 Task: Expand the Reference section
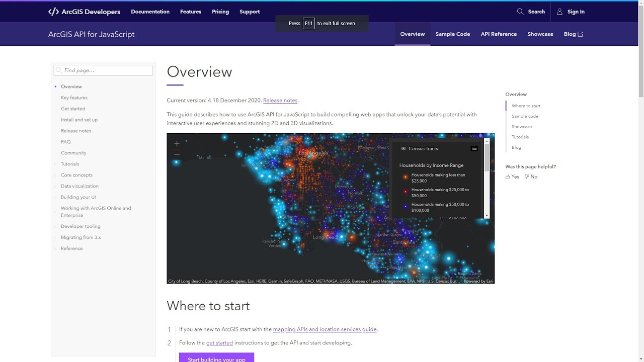[55, 248]
